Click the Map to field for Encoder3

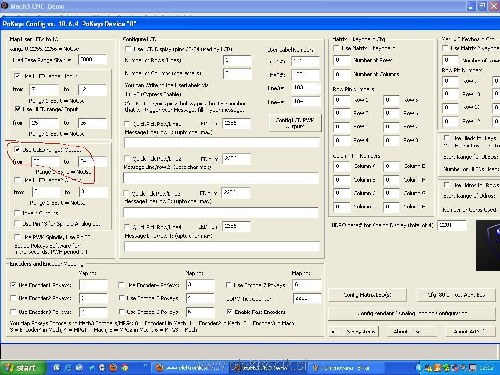[x=93, y=312]
